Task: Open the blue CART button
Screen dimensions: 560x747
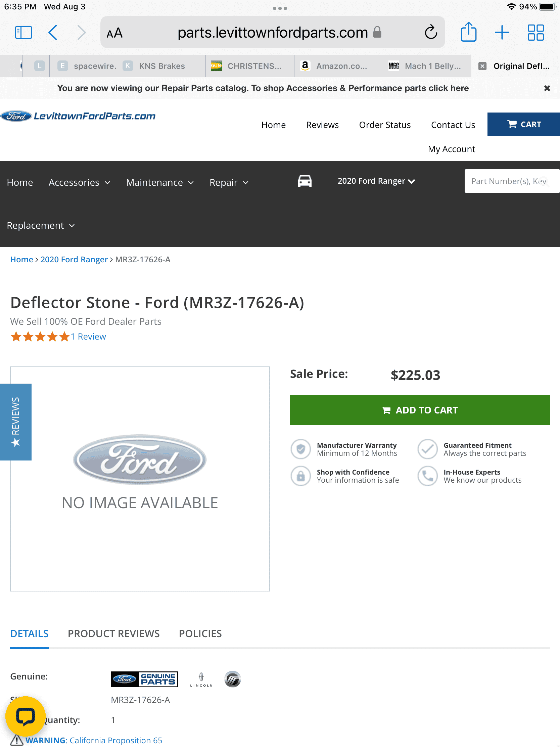Action: coord(523,124)
